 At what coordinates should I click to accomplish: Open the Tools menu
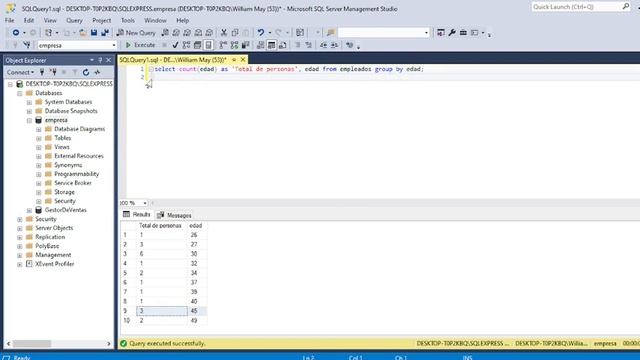(x=128, y=20)
